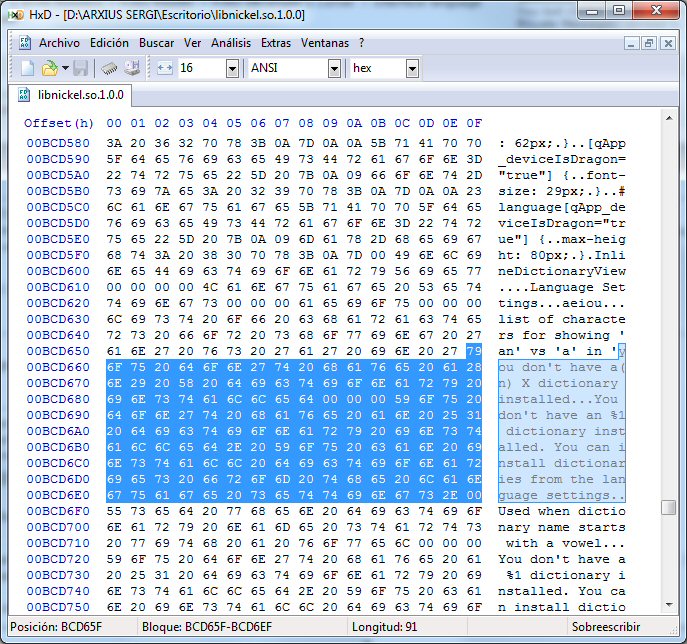Click the HxD application title icon
Image resolution: width=687 pixels, height=644 pixels.
click(x=16, y=15)
